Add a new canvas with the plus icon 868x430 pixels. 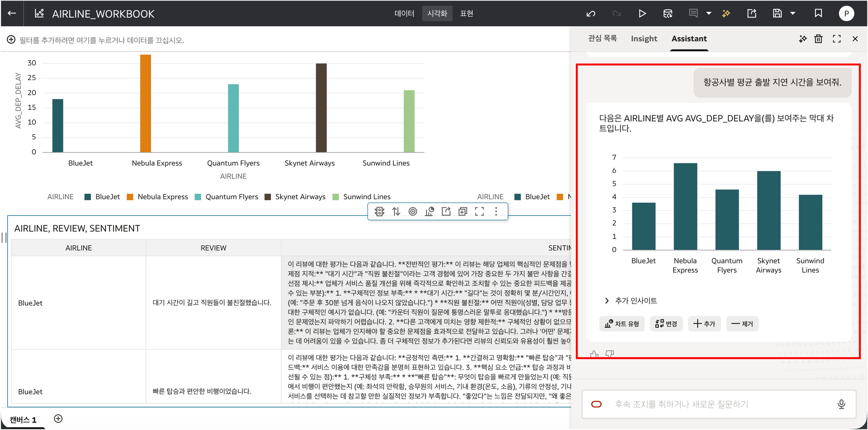click(x=58, y=418)
